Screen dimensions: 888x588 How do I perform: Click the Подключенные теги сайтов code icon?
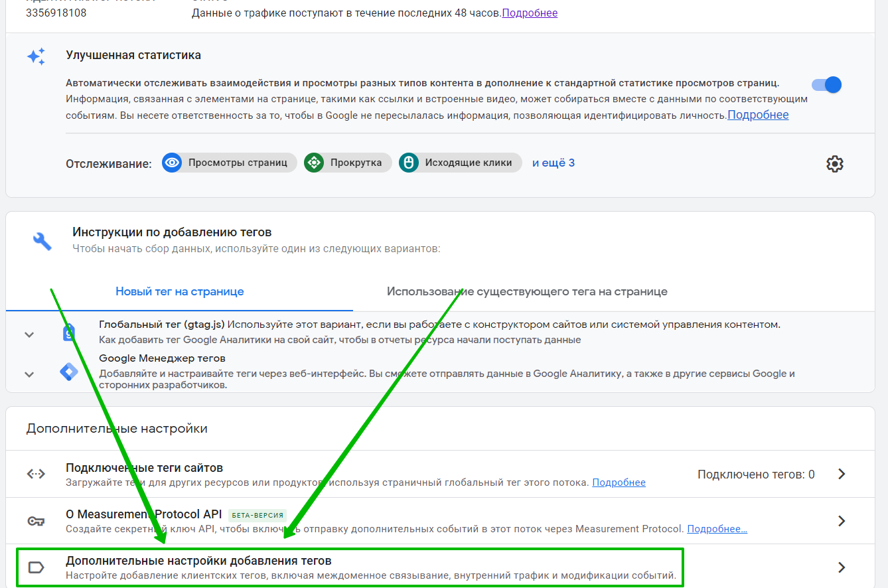click(x=36, y=474)
